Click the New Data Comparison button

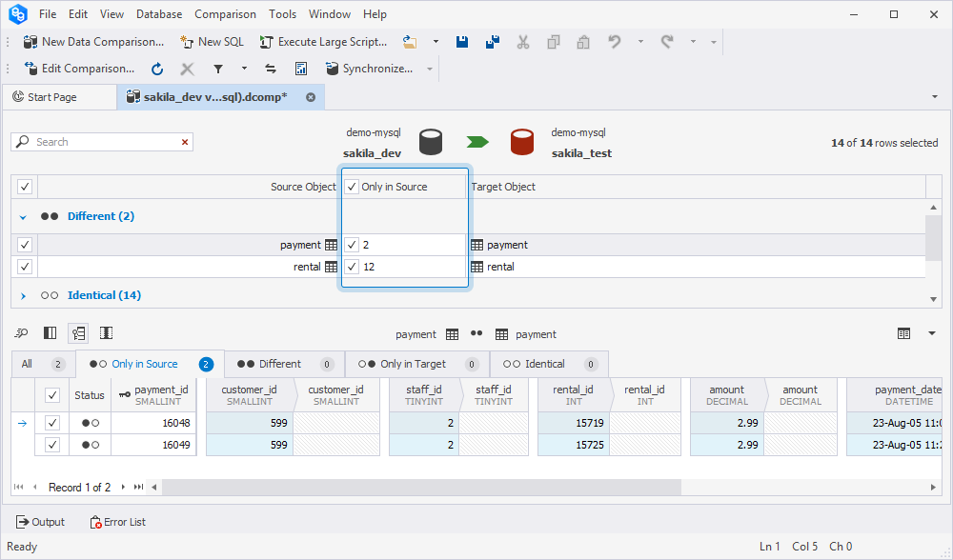[93, 42]
